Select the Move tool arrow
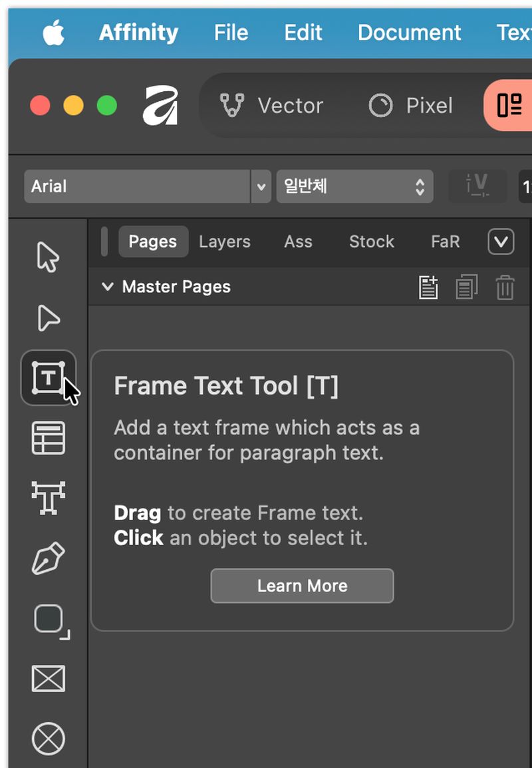Image resolution: width=532 pixels, height=768 pixels. 48,256
